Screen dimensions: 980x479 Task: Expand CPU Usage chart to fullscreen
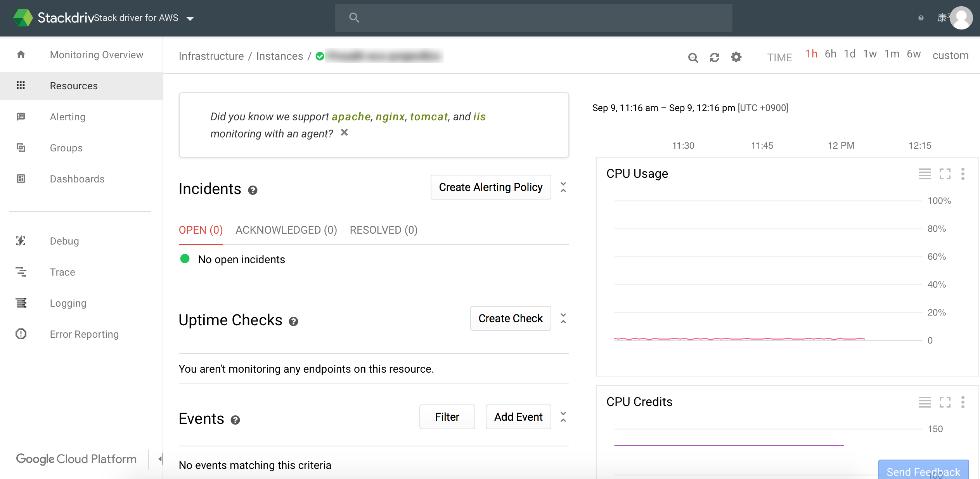pos(944,174)
